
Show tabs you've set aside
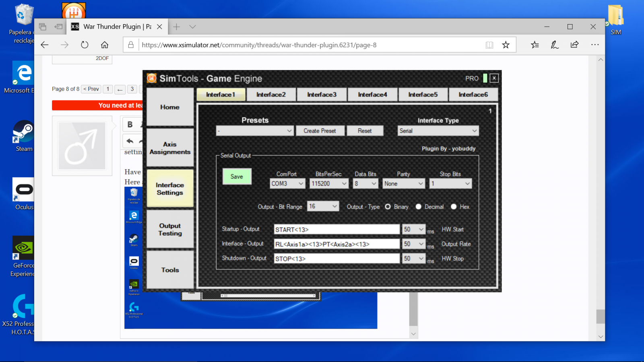(43, 27)
